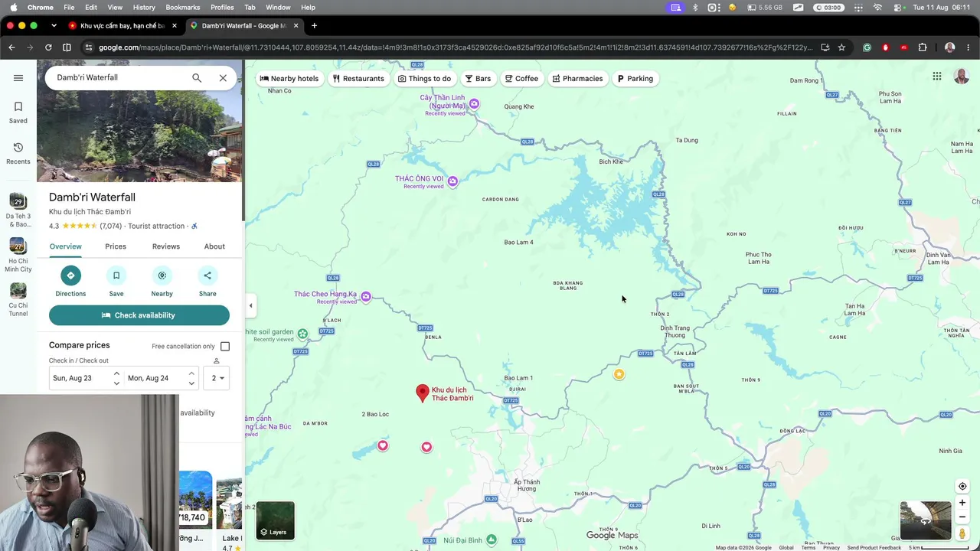This screenshot has width=980, height=551.
Task: Click the Chrome address bar
Action: pyautogui.click(x=456, y=47)
